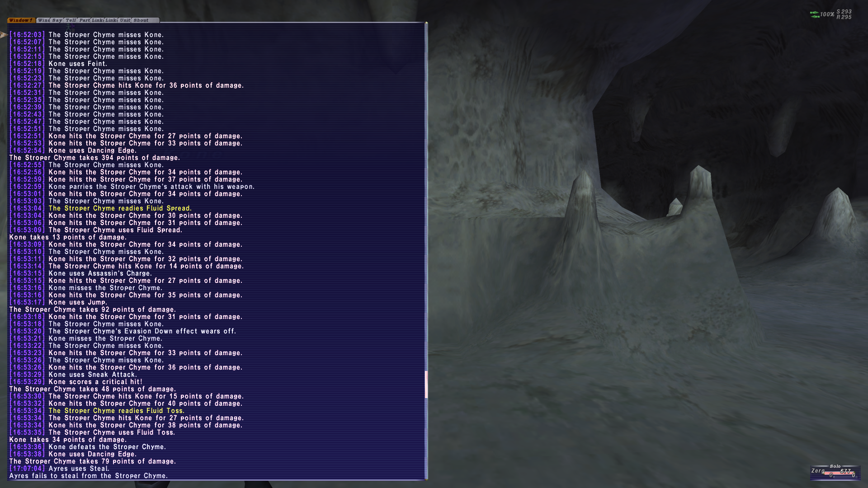
Task: Click the chat log scrollbar thumb
Action: point(426,385)
